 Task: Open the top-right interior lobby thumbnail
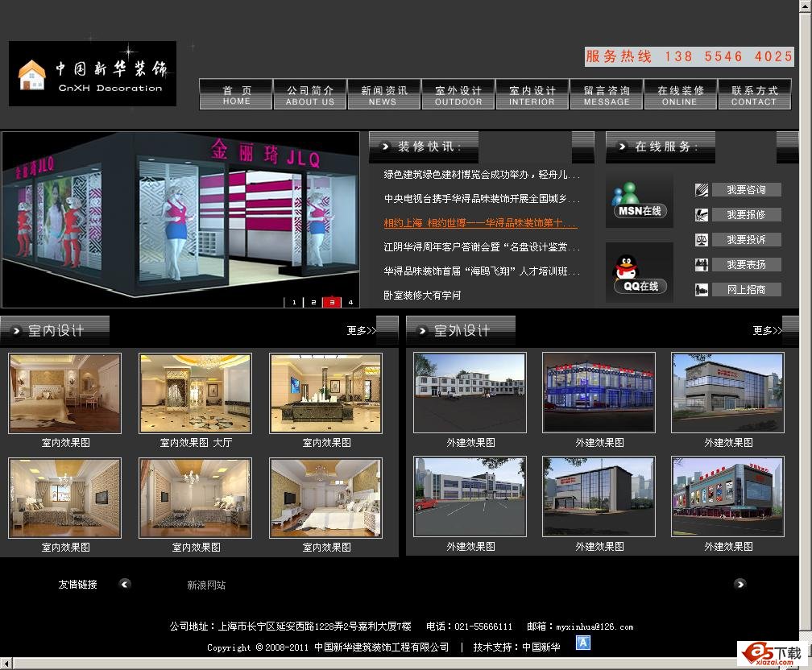pyautogui.click(x=325, y=394)
